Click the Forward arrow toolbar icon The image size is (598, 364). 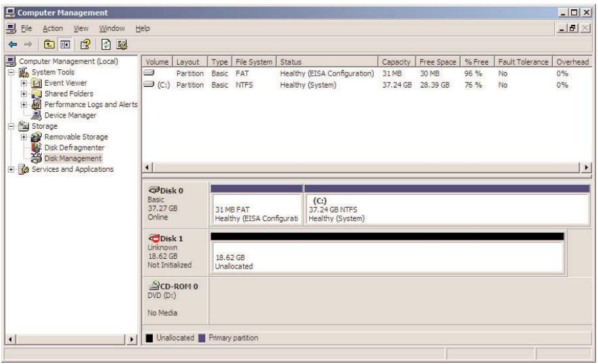pos(28,44)
